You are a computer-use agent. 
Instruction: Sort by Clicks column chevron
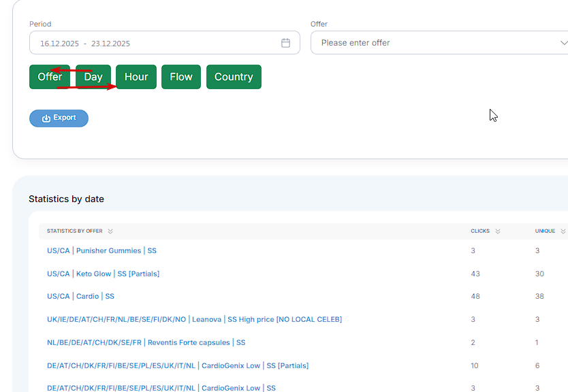point(498,231)
